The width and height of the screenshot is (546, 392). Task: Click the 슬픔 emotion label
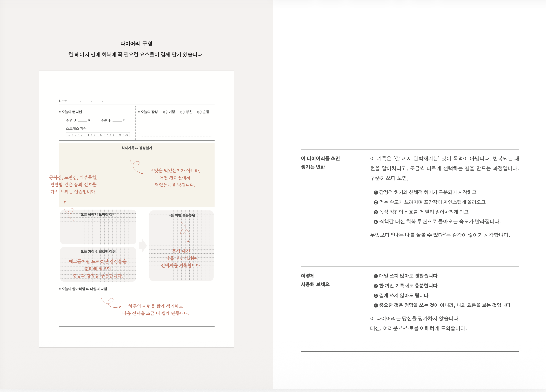tap(206, 112)
